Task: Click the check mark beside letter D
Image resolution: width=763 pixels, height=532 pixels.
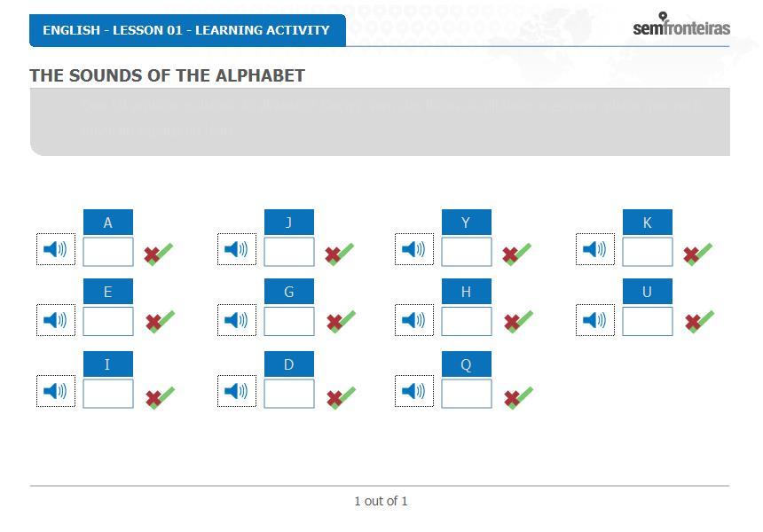Action: (341, 398)
